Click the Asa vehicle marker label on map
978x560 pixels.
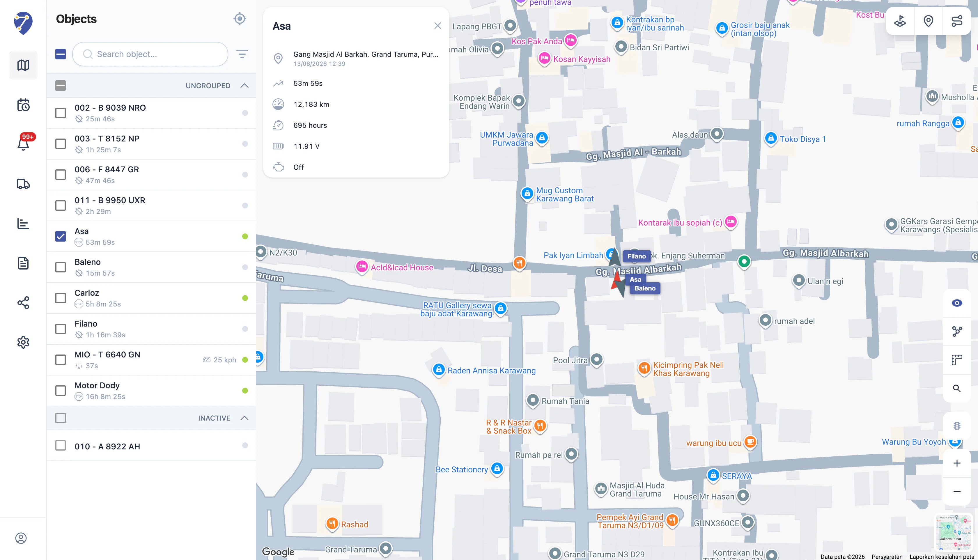click(x=635, y=280)
